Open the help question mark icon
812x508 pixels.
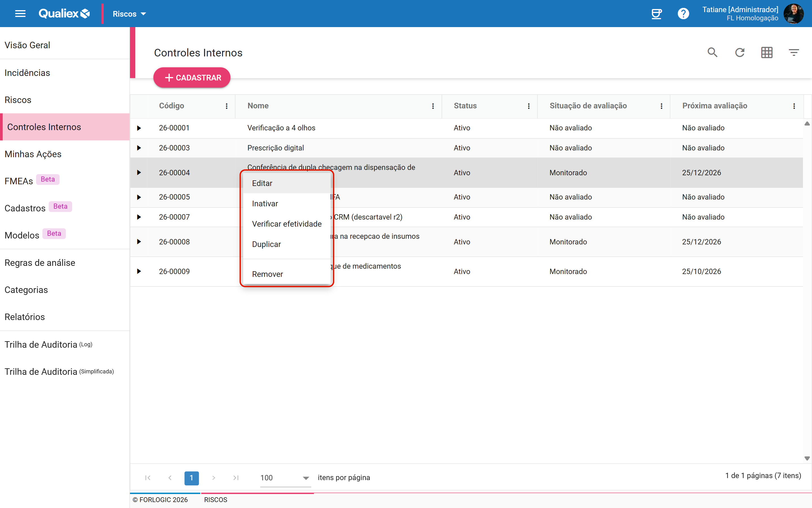click(683, 14)
